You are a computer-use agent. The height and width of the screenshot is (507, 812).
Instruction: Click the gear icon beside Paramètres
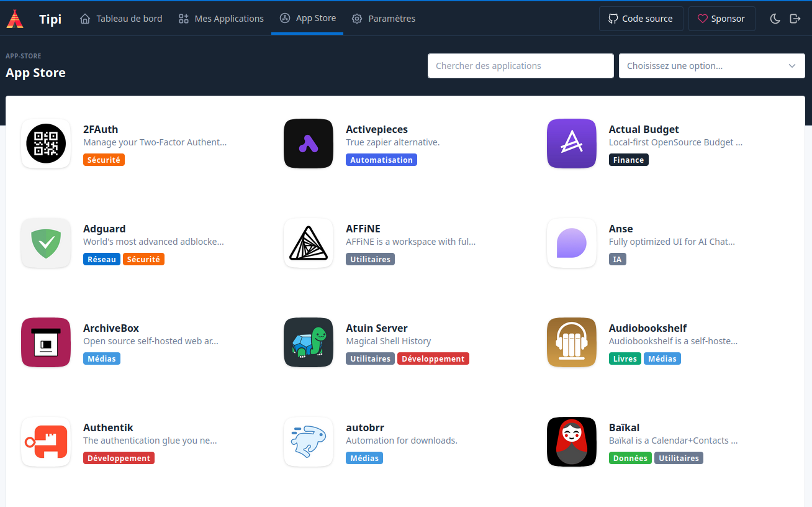(357, 19)
